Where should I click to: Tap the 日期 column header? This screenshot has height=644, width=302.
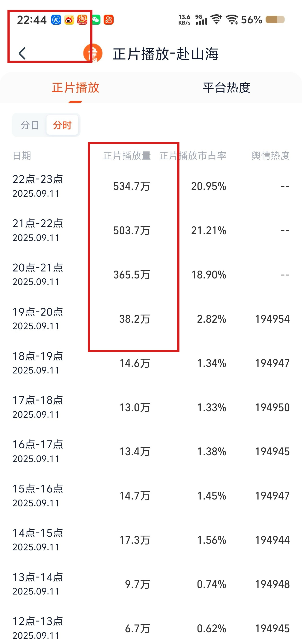22,156
